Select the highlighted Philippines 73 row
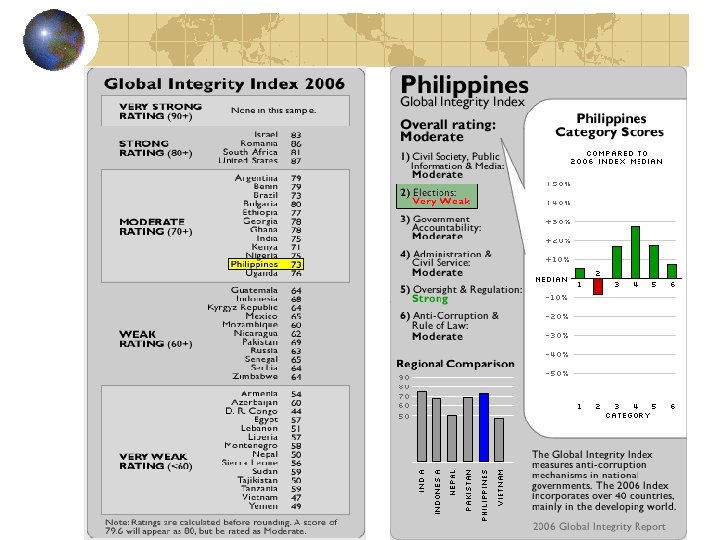Screen dimensions: 720x540 [266, 264]
